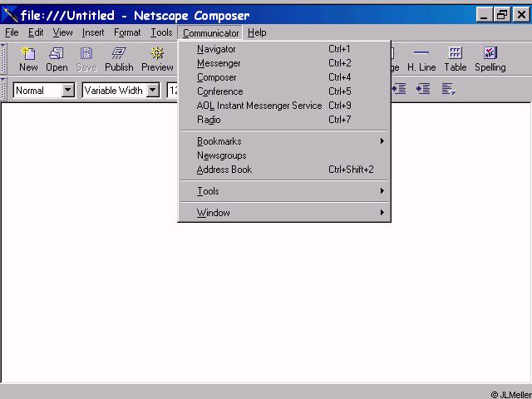Screen dimensions: 532x399
Task: Expand the Window submenu
Action: (284, 213)
